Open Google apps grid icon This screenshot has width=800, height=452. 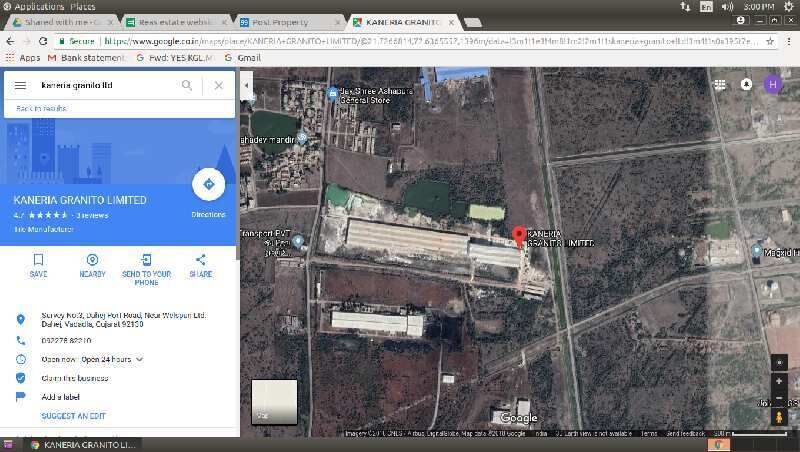(x=720, y=85)
